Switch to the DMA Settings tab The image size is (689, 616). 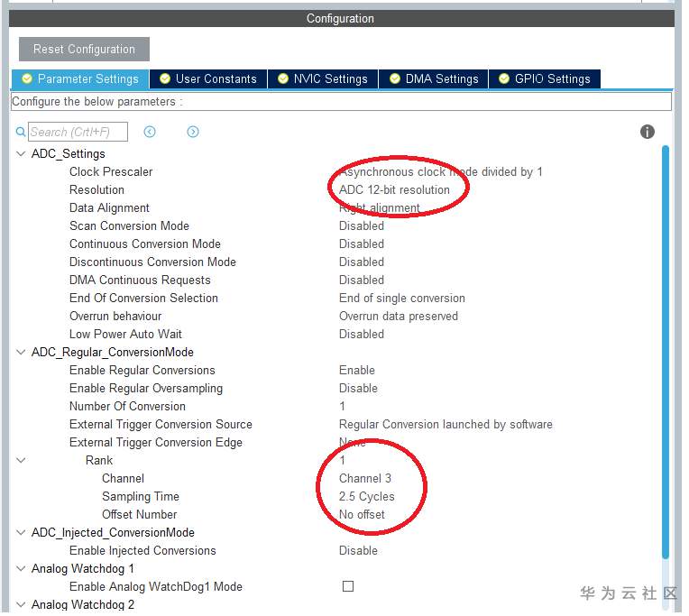click(434, 79)
